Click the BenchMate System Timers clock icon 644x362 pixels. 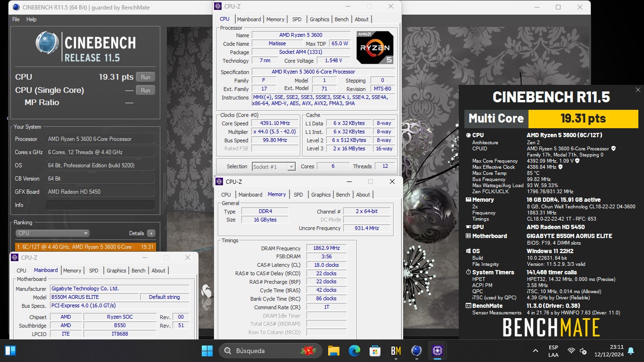pos(468,272)
